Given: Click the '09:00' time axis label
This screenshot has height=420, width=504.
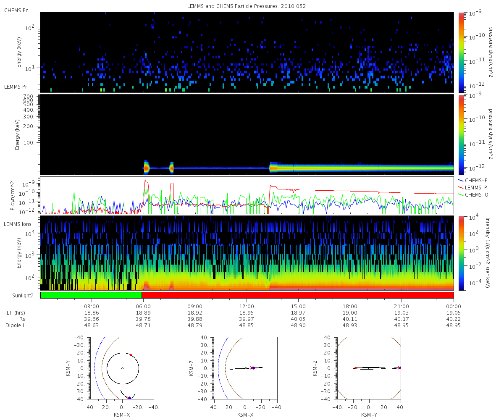Looking at the screenshot, I should [x=195, y=306].
